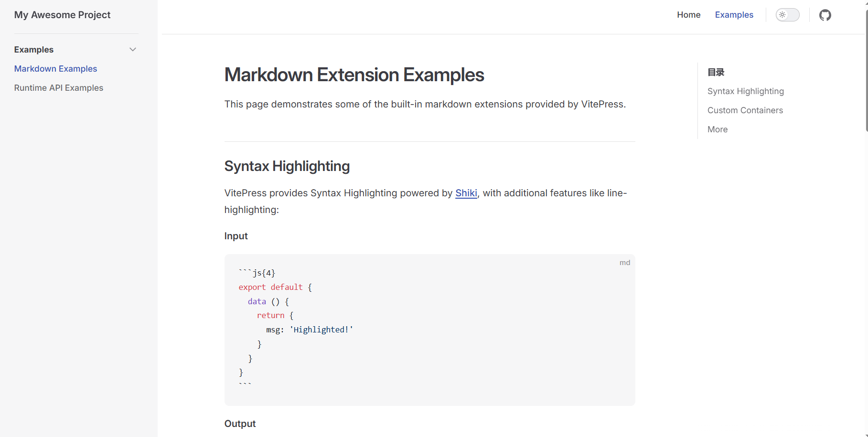868x437 pixels.
Task: Collapse the Examples sidebar section chevron
Action: click(133, 49)
